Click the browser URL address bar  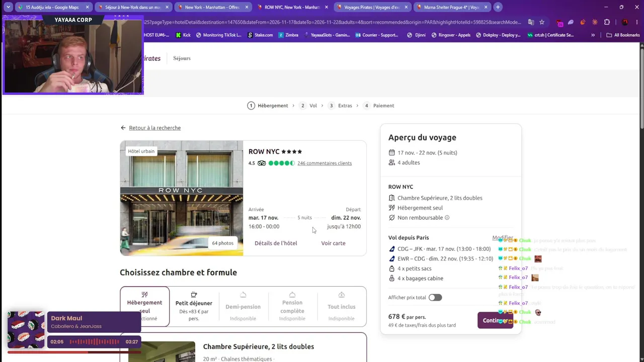click(333, 22)
